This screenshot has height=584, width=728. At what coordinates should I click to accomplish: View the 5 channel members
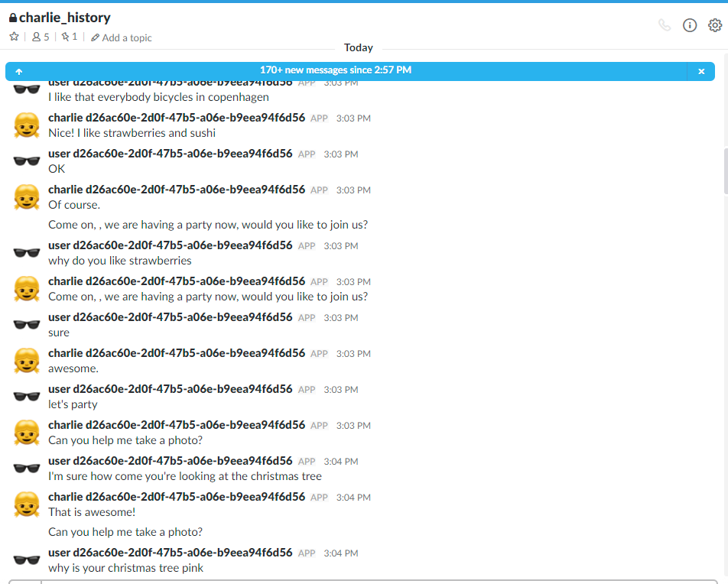coord(41,37)
